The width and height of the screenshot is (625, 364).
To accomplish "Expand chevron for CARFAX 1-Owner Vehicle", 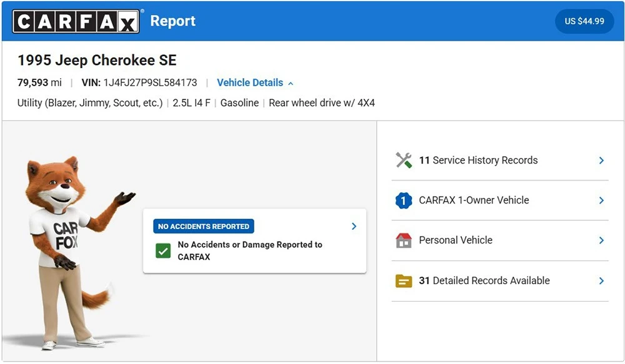I will pyautogui.click(x=601, y=200).
